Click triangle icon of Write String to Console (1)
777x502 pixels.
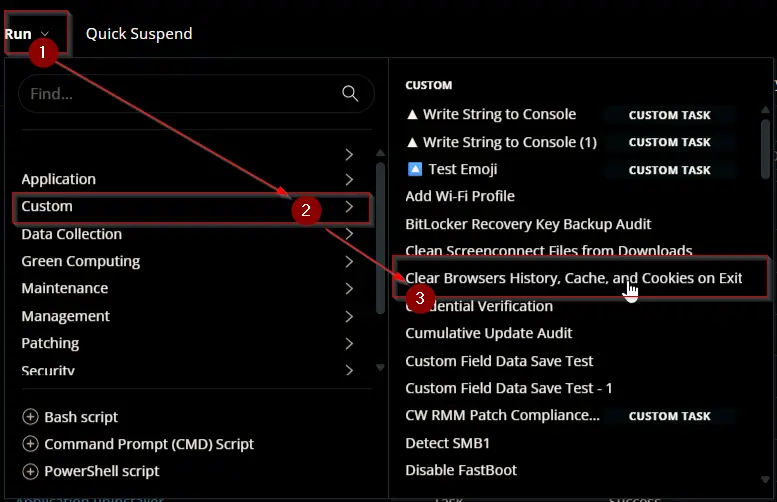pos(412,142)
